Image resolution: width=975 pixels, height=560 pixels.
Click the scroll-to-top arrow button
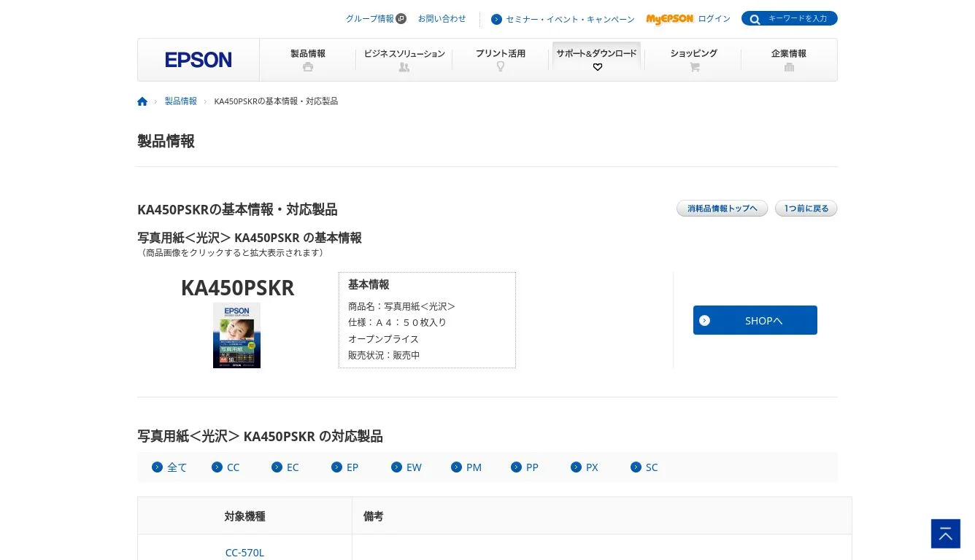pyautogui.click(x=946, y=534)
